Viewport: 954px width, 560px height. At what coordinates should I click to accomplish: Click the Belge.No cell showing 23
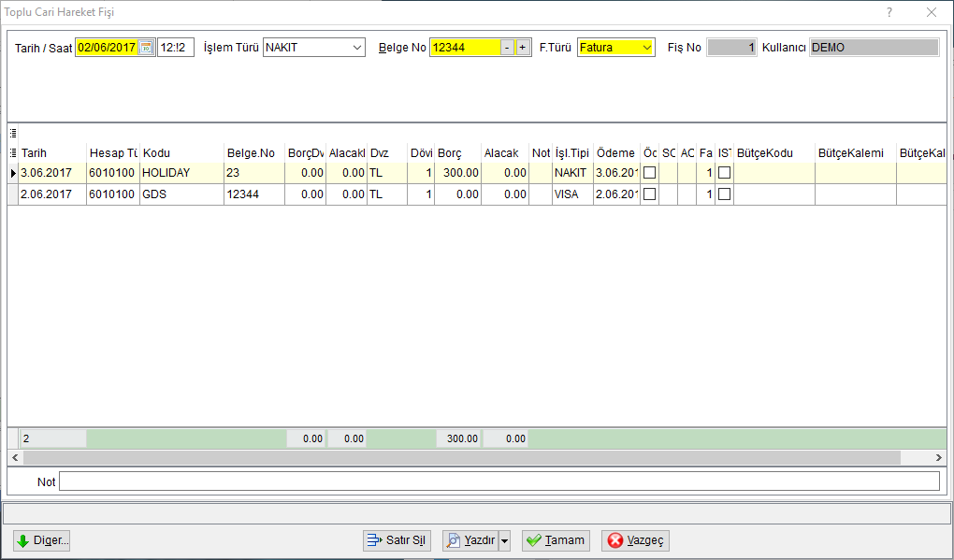pos(254,173)
